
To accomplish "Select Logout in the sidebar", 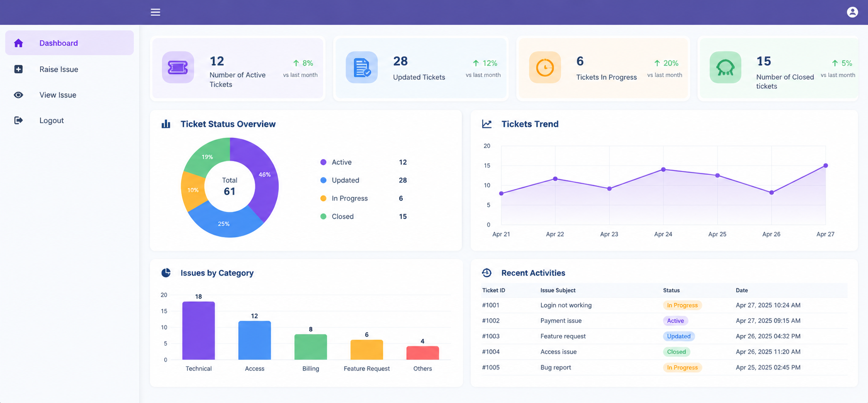I will 69,120.
